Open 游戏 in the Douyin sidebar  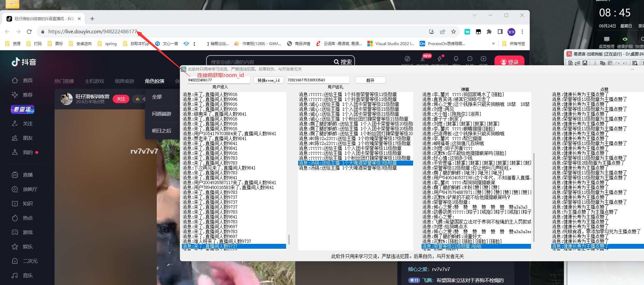(x=22, y=232)
